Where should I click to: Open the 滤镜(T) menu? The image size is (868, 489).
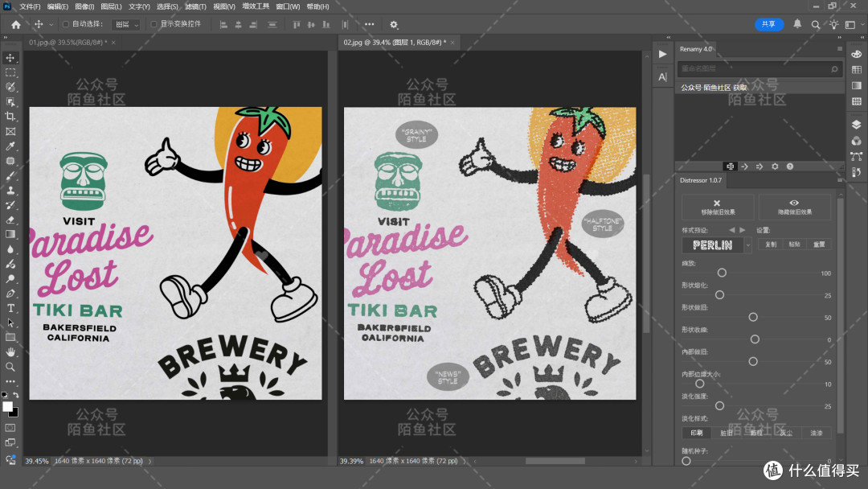[194, 6]
